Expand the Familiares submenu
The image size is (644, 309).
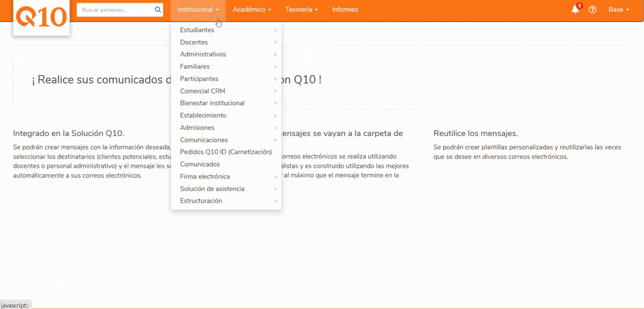[226, 66]
